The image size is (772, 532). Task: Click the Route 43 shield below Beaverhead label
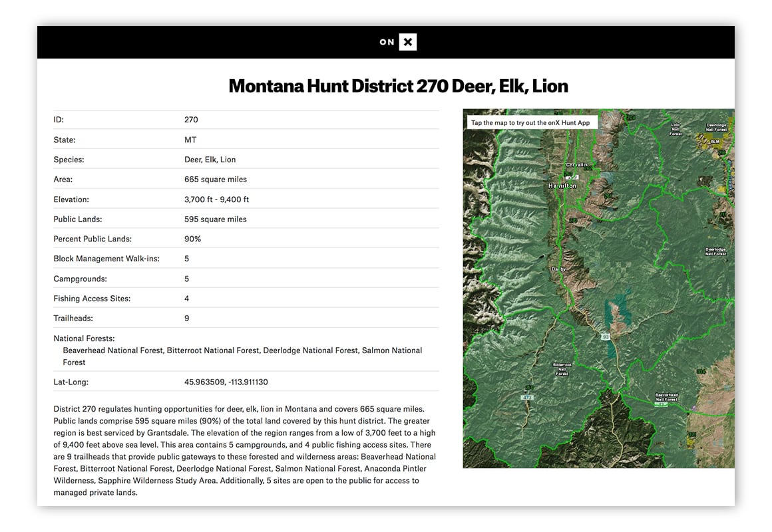[666, 404]
